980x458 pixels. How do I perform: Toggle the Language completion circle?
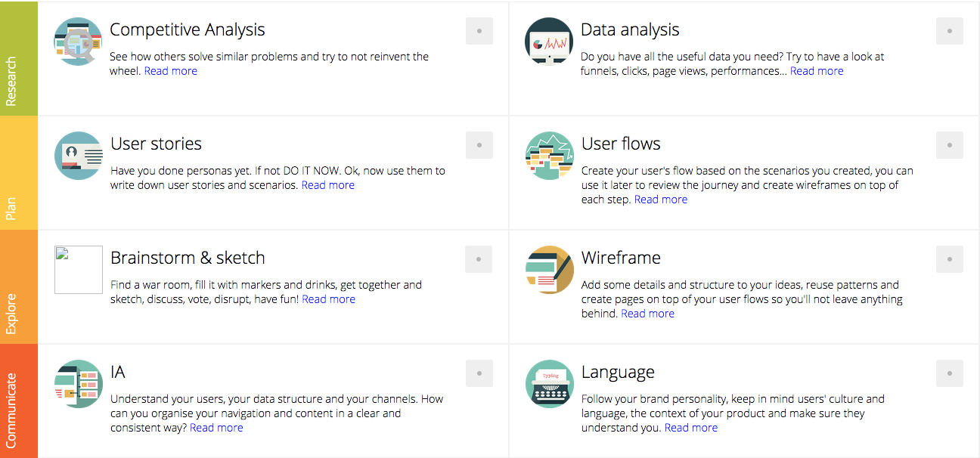coord(949,373)
